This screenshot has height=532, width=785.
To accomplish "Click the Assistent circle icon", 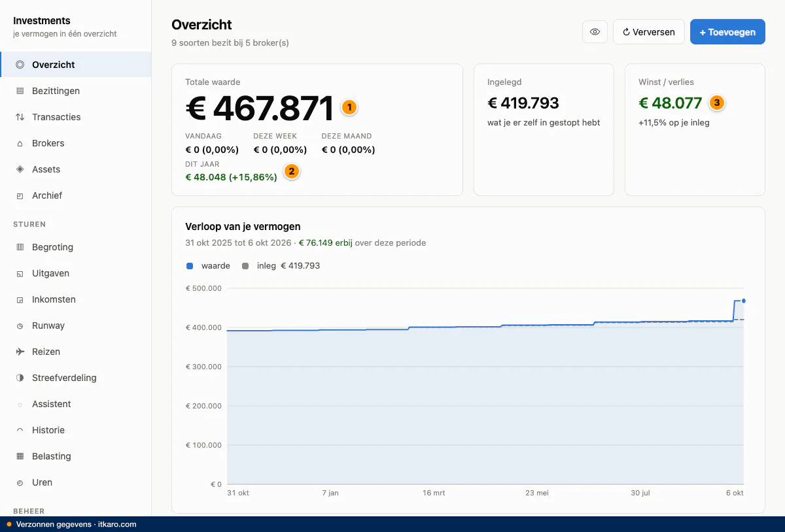I will (x=20, y=404).
